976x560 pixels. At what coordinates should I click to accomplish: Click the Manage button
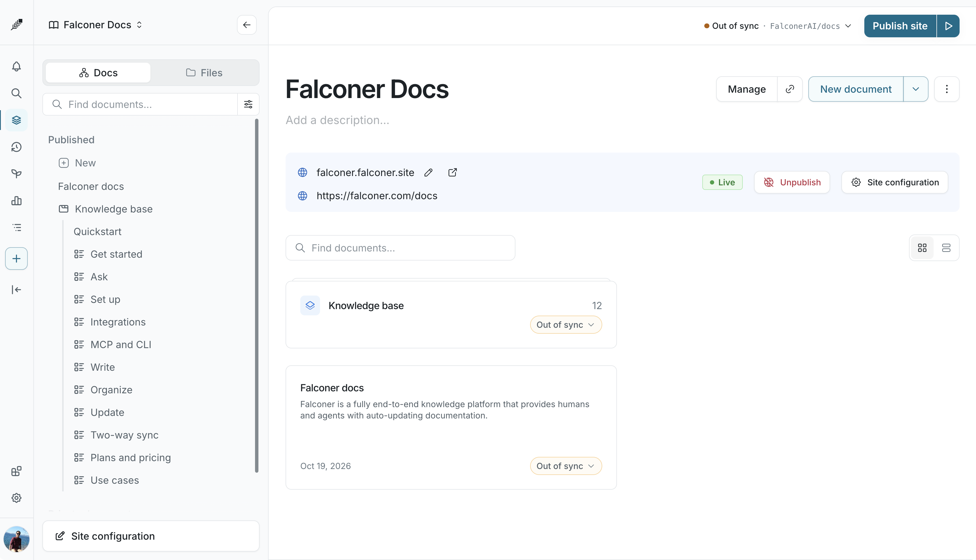(747, 89)
